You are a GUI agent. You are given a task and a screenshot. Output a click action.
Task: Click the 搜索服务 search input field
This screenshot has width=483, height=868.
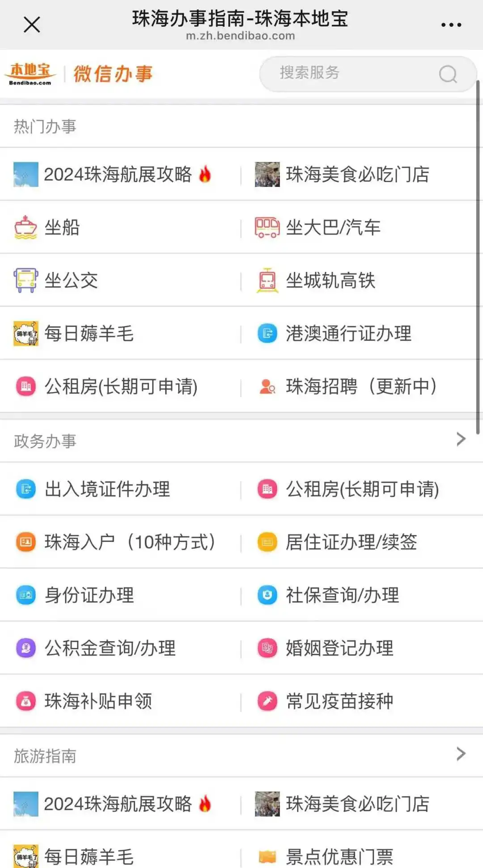point(349,73)
